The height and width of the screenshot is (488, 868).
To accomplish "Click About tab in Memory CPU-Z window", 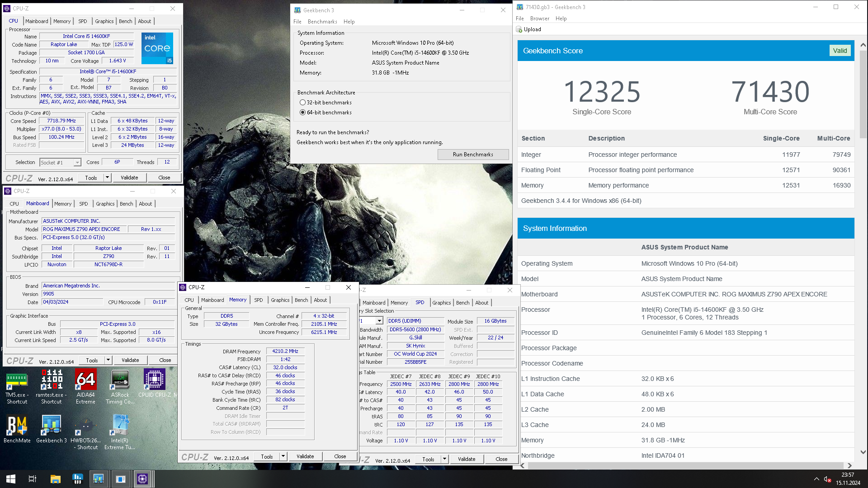I will click(x=321, y=300).
